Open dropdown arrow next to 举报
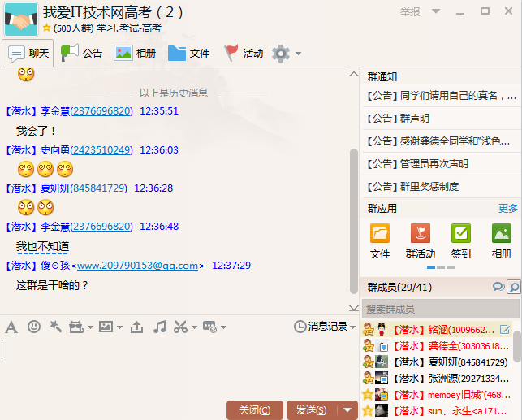 (436, 11)
